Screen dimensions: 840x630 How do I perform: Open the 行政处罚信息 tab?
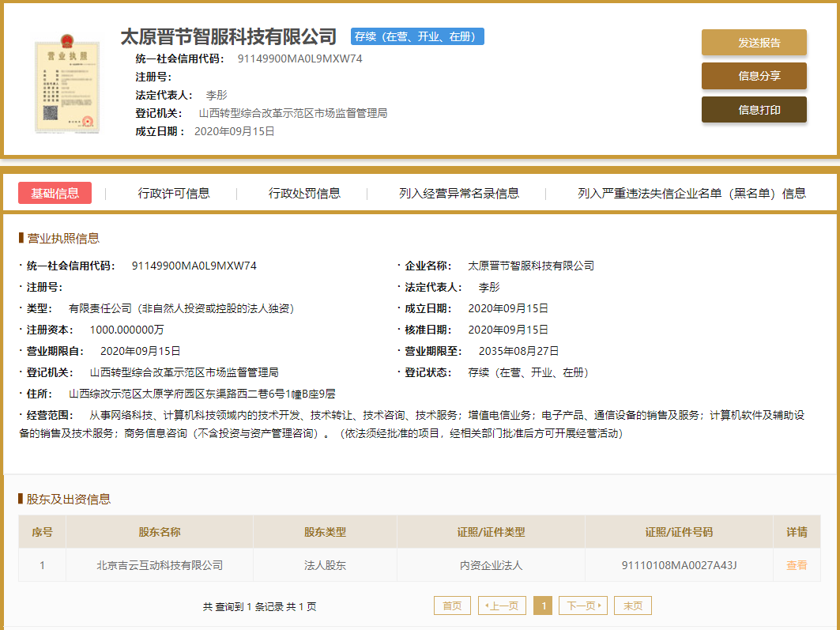coord(304,194)
